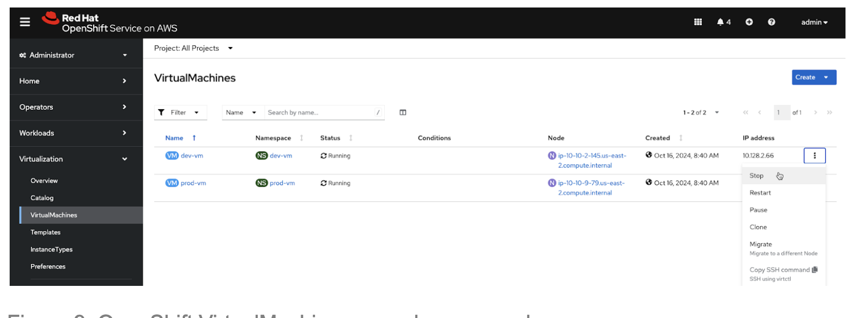The width and height of the screenshot is (868, 318).
Task: Click the NS badge beside prod-vm namespace
Action: tap(261, 183)
